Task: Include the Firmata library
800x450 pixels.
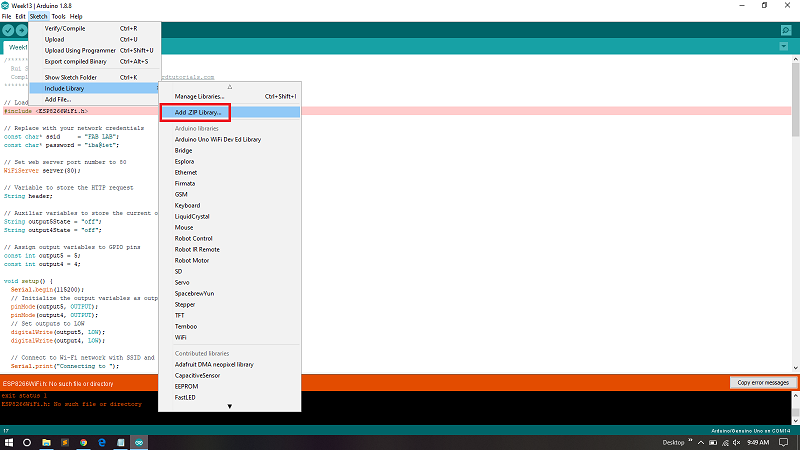Action: 230,183
